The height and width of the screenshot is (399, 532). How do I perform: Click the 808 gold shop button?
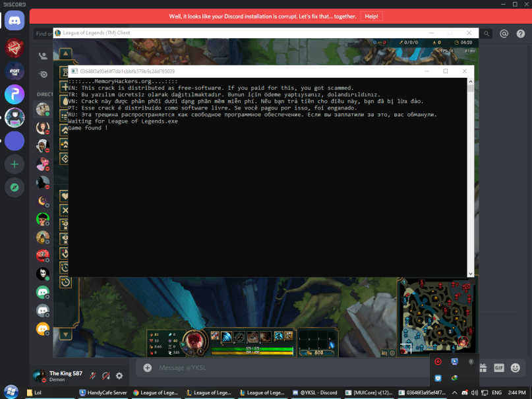point(316,353)
